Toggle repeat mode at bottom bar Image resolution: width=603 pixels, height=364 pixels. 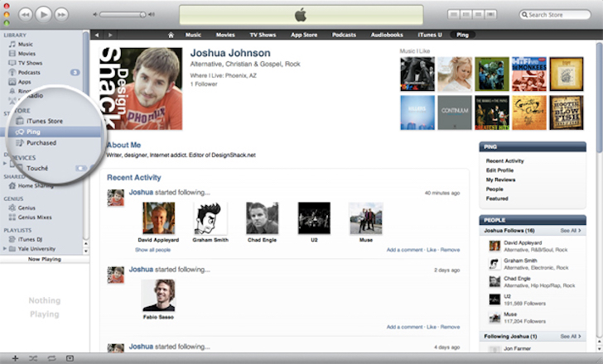click(x=51, y=357)
